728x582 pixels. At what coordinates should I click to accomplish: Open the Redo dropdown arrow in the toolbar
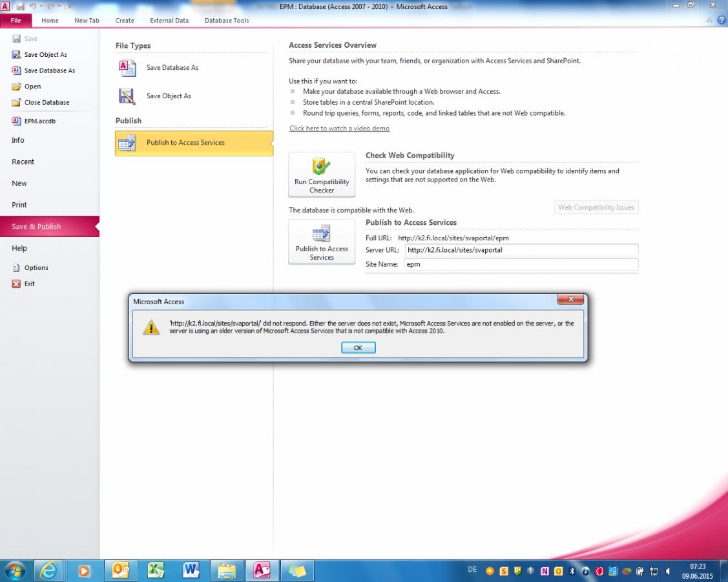(59, 6)
